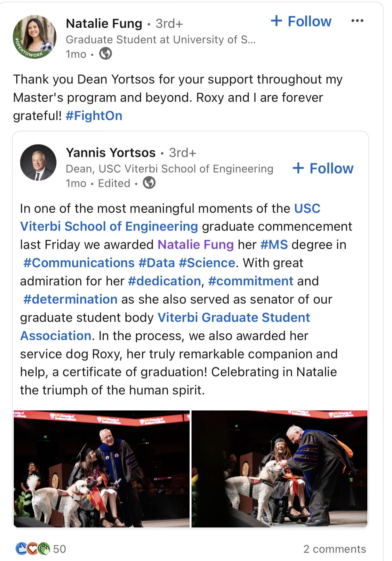Click the like reaction icon beside 50
The width and height of the screenshot is (392, 561).
click(x=21, y=549)
